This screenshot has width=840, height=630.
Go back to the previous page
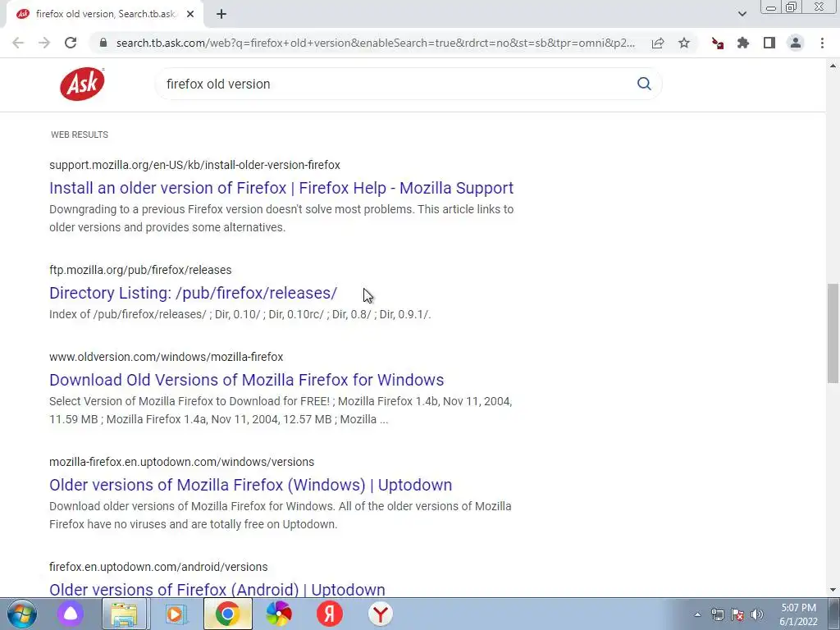(x=18, y=43)
